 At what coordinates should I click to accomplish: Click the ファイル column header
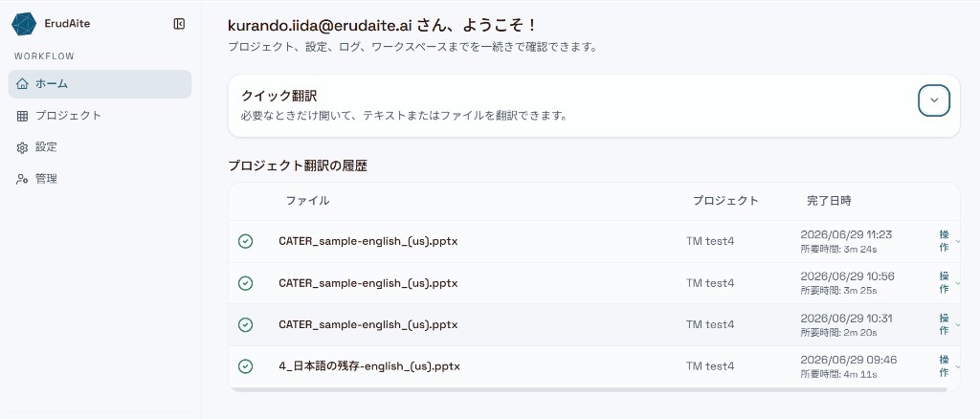coord(307,201)
